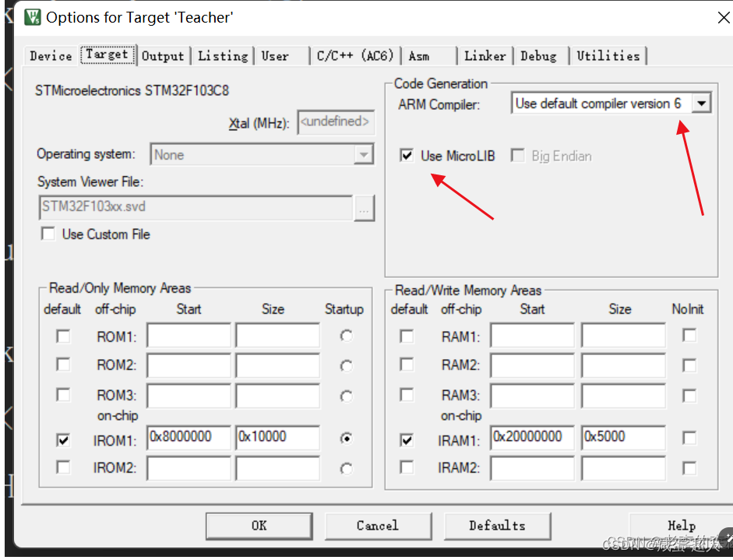The height and width of the screenshot is (560, 733).
Task: Enable the Use Custom File checkbox
Action: point(48,234)
